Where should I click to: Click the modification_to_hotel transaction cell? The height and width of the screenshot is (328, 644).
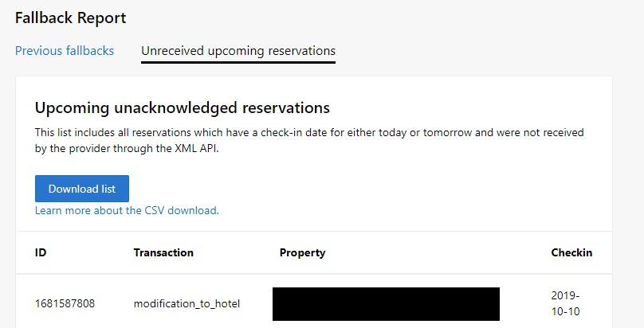click(x=187, y=304)
